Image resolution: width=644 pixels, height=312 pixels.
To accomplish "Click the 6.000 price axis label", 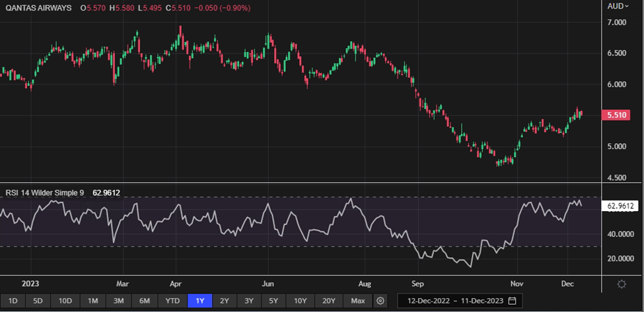I will (616, 84).
